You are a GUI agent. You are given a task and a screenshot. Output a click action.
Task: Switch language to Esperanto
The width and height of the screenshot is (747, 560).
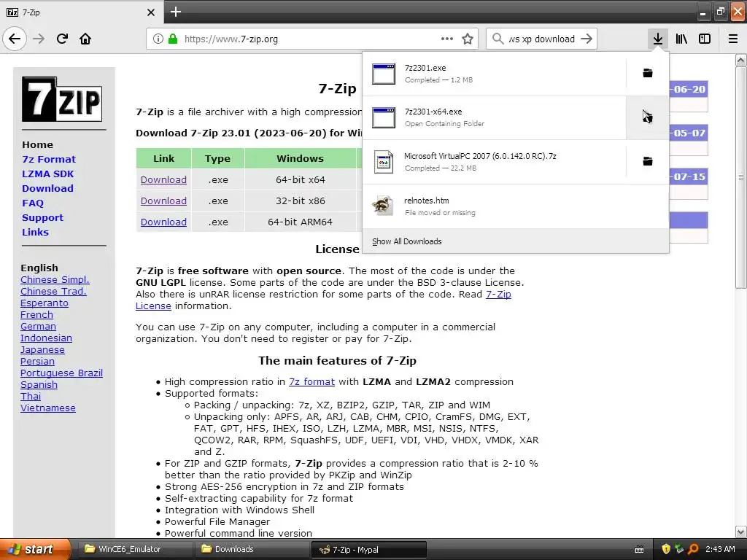coord(44,303)
